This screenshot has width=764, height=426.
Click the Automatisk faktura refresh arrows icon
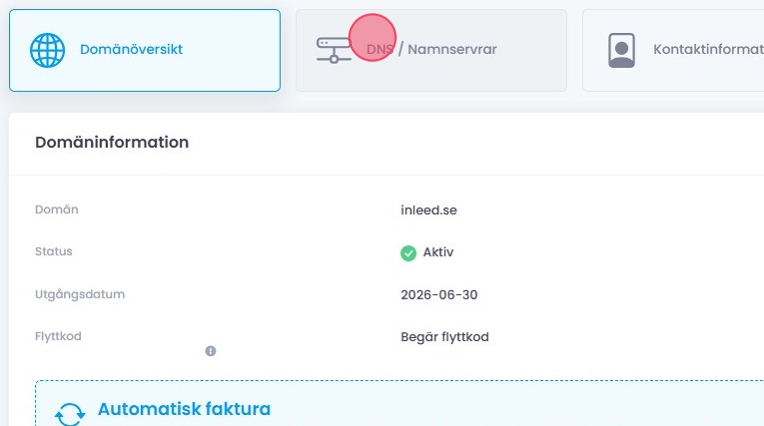click(69, 415)
